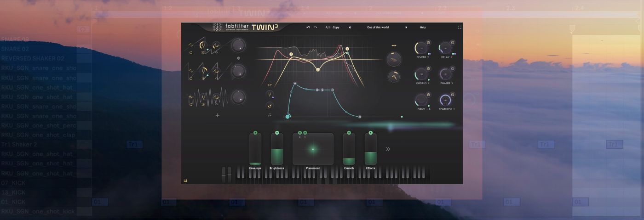Image resolution: width=644 pixels, height=220 pixels.
Task: Click the envelope Release point R
Action: [360, 117]
